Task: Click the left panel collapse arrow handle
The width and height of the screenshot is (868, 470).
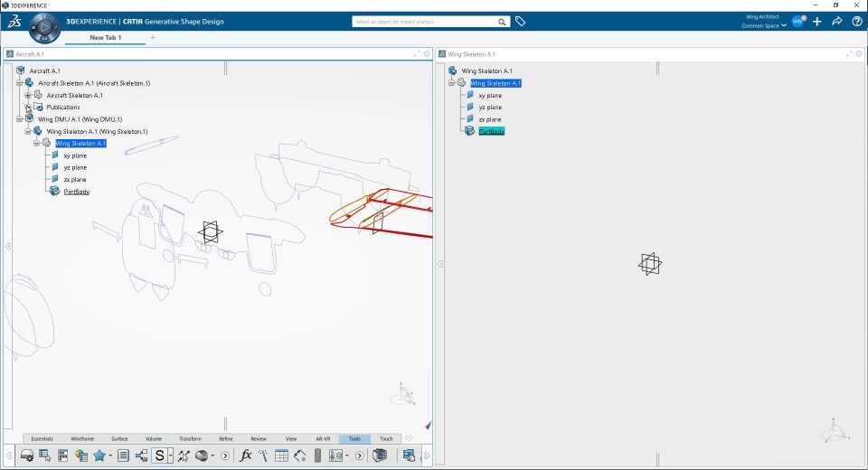Action: 8,246
